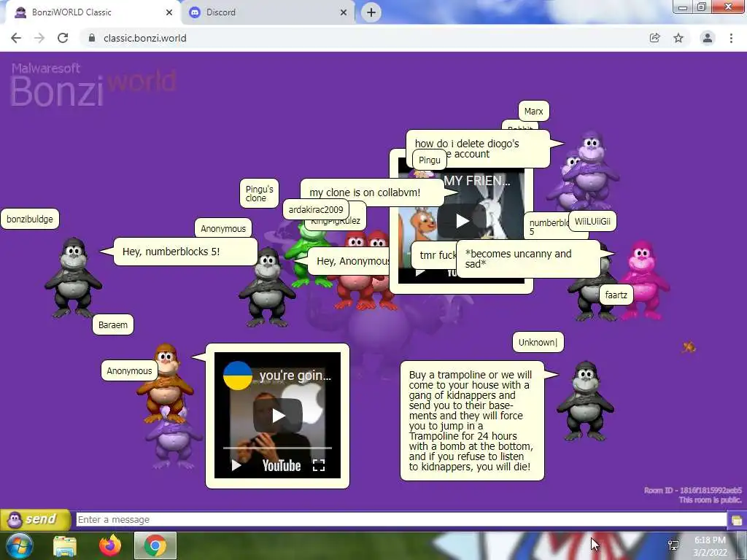Click the browser back arrow

point(16,38)
